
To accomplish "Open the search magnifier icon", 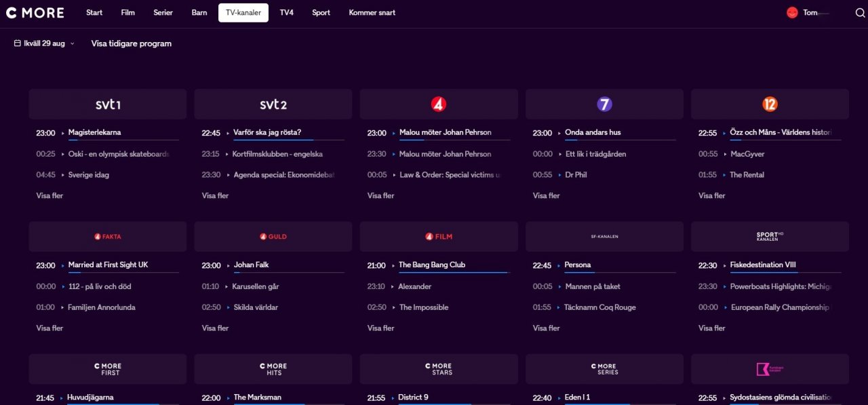I will (860, 13).
